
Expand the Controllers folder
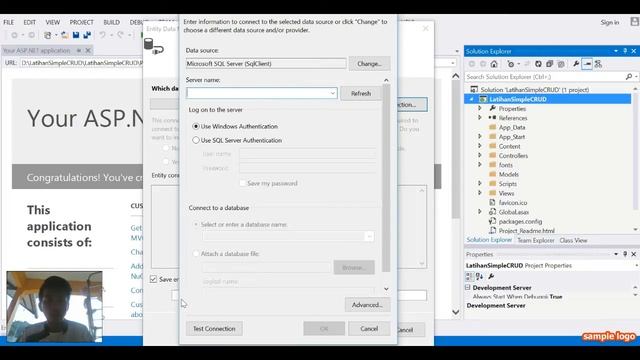480,155
